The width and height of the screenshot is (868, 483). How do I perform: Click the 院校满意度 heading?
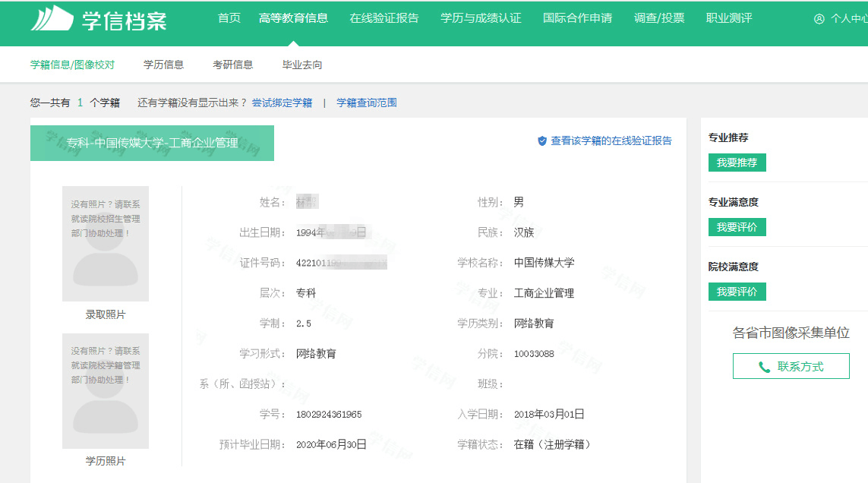(x=734, y=267)
